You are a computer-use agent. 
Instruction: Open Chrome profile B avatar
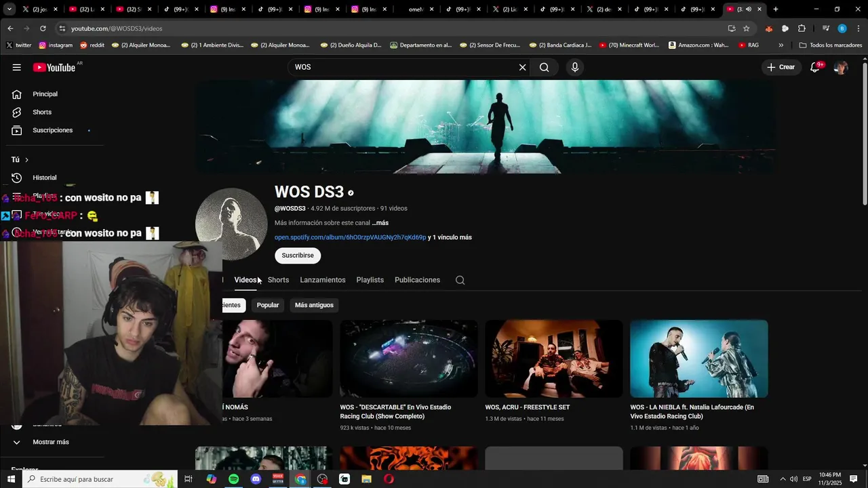pos(842,28)
